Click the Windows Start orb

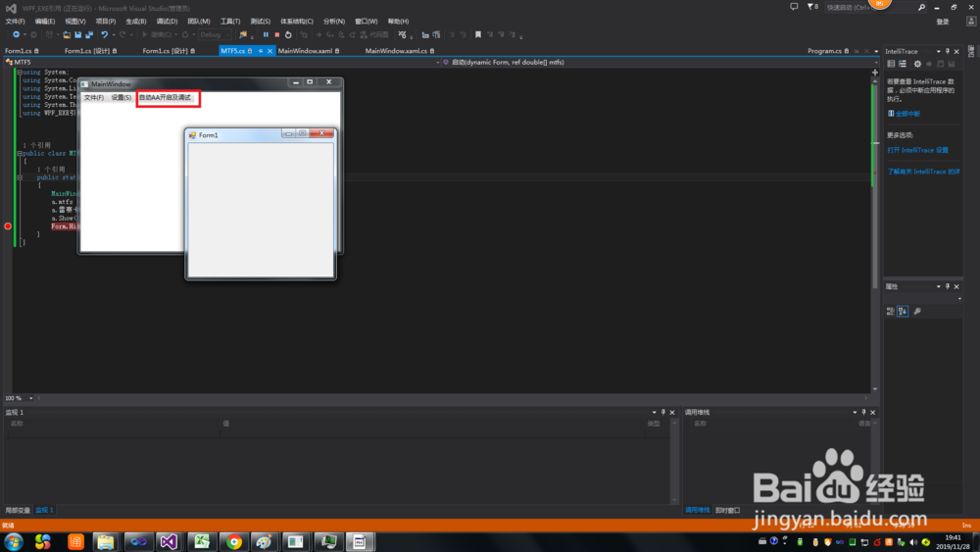point(13,542)
